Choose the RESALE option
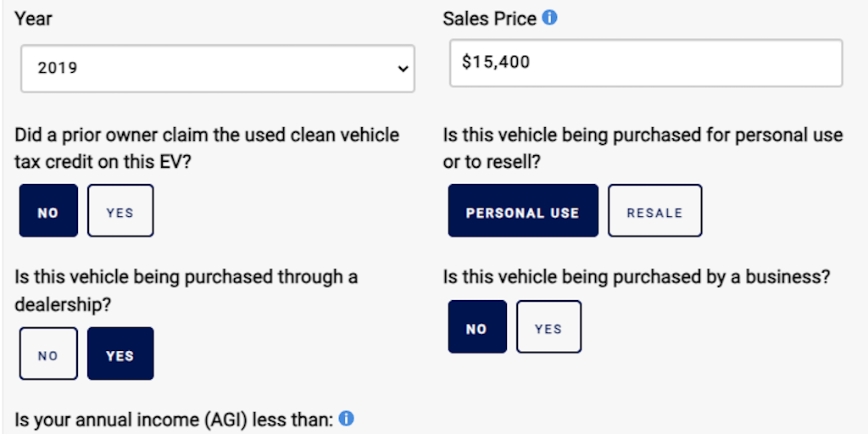Viewport: 868px width, 434px height. pos(654,211)
